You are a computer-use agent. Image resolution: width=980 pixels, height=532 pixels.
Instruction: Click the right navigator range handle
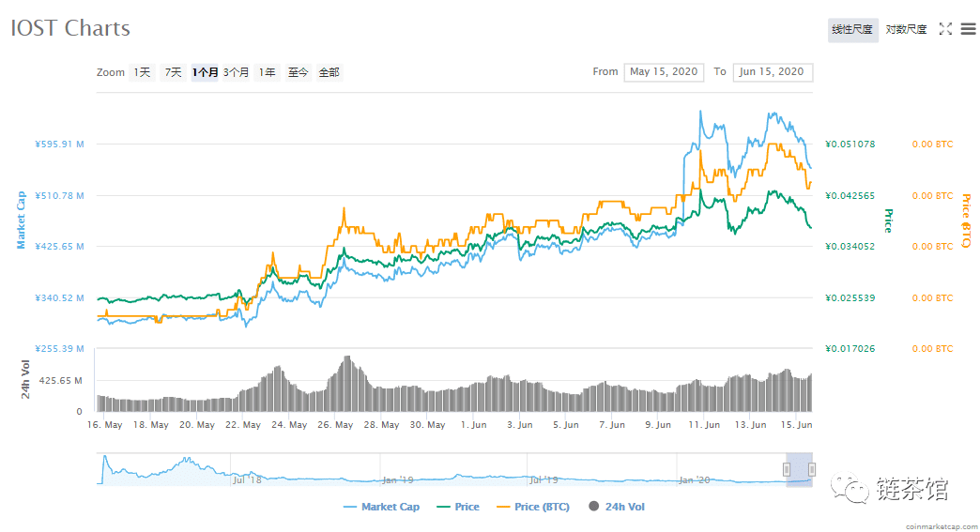pos(811,469)
